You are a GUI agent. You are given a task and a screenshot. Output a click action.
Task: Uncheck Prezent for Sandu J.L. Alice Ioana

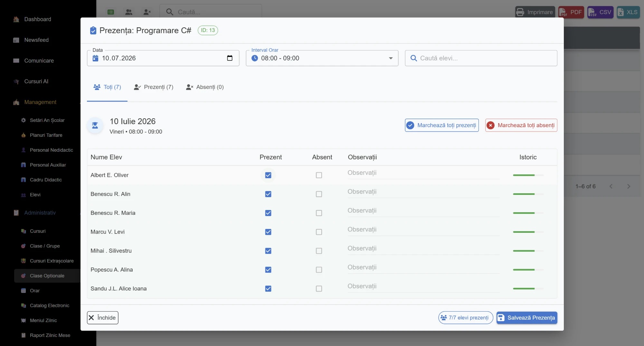click(x=268, y=289)
